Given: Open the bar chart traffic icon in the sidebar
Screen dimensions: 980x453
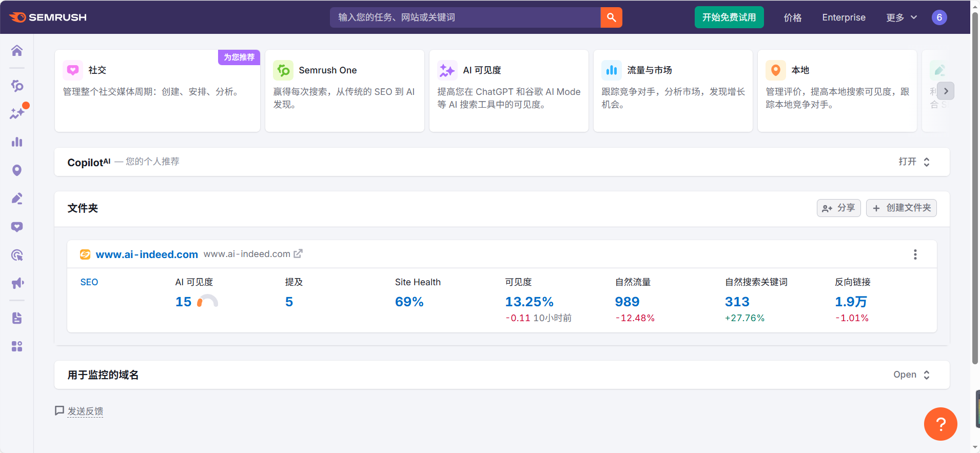Looking at the screenshot, I should [17, 142].
